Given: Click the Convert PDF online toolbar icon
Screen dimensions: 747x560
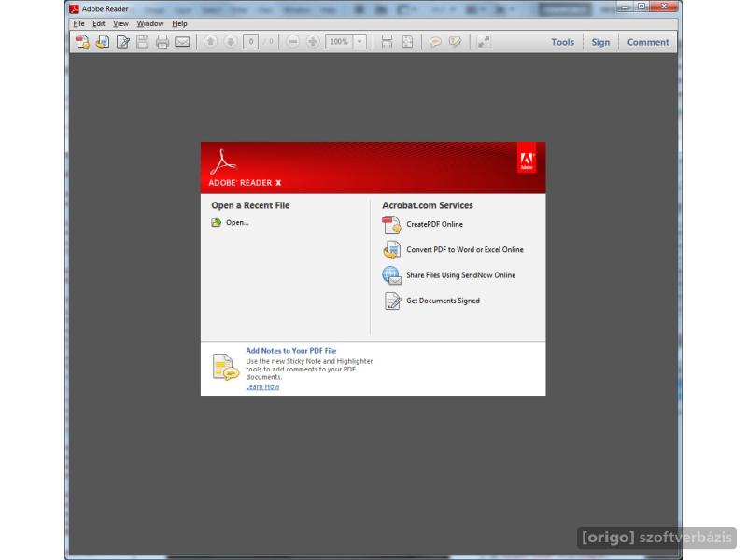Looking at the screenshot, I should (x=103, y=42).
